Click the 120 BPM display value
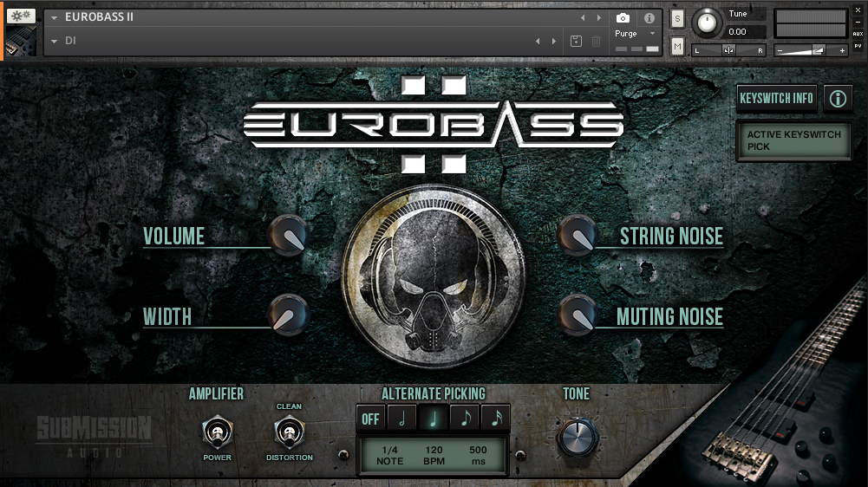Image resolution: width=868 pixels, height=487 pixels. [x=434, y=456]
